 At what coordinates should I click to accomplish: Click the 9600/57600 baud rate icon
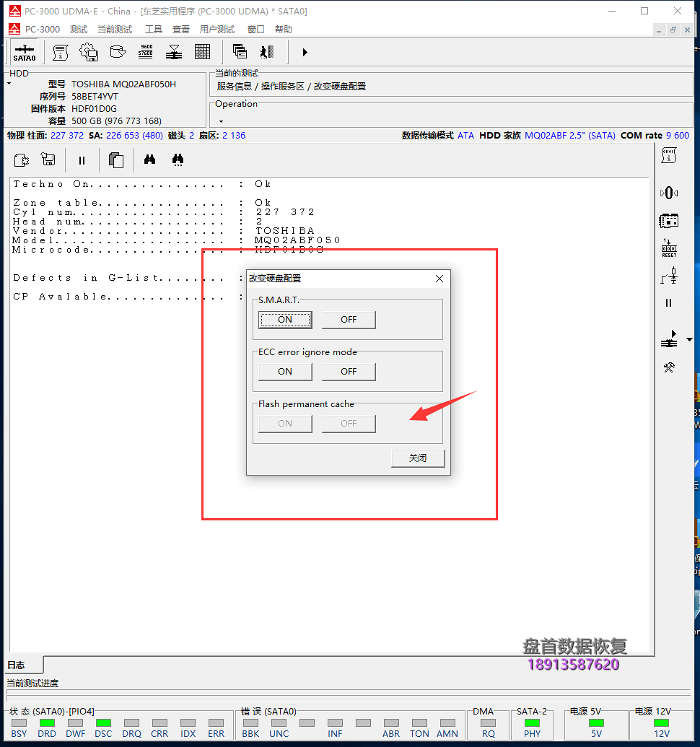146,51
